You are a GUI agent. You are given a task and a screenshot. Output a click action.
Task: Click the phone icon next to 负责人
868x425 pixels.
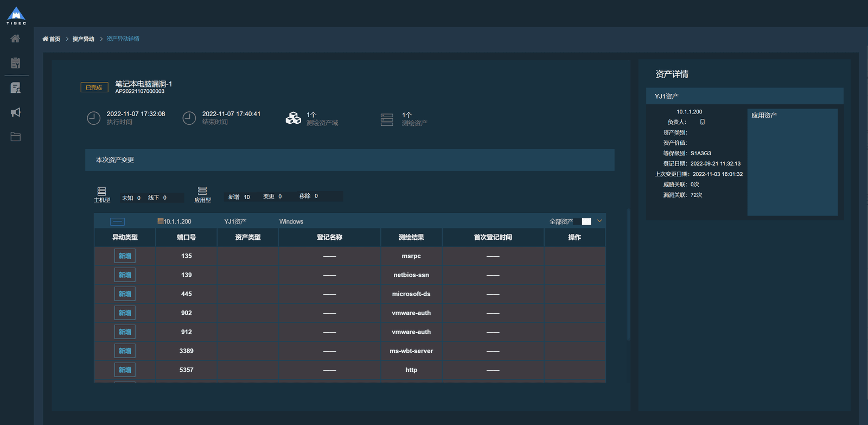coord(702,122)
